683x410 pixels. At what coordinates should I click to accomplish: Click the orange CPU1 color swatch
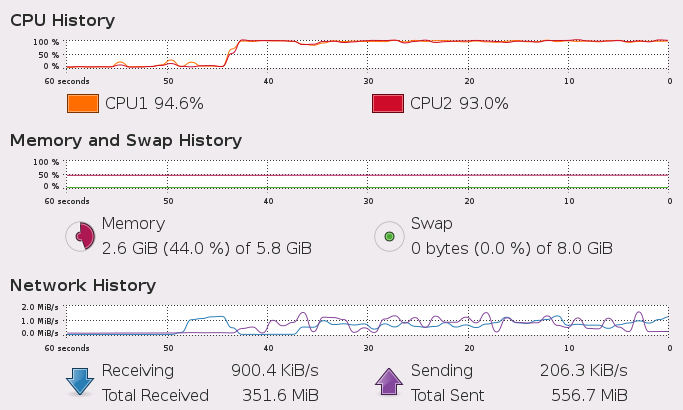tap(82, 103)
